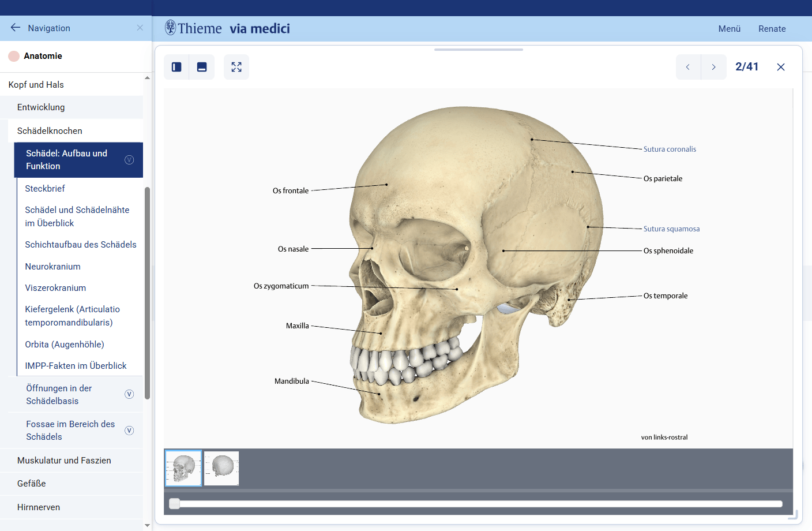Click the Sutura coronalis label
The image size is (812, 531).
click(x=670, y=149)
